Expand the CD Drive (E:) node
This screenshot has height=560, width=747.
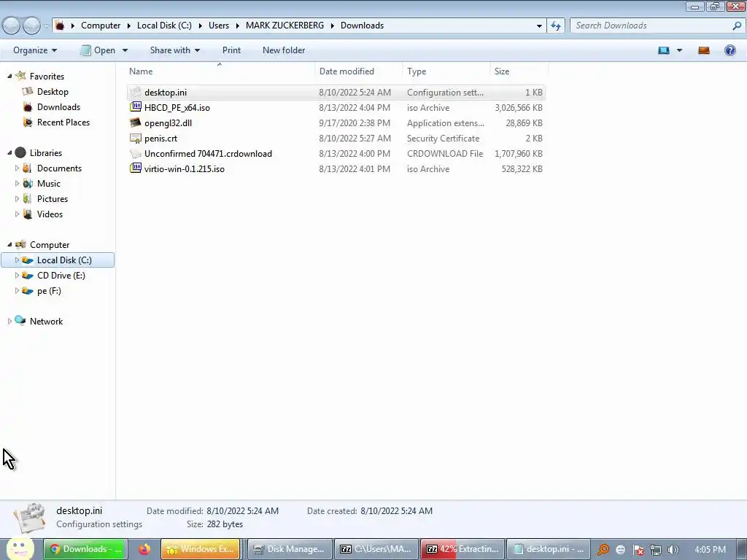18,275
